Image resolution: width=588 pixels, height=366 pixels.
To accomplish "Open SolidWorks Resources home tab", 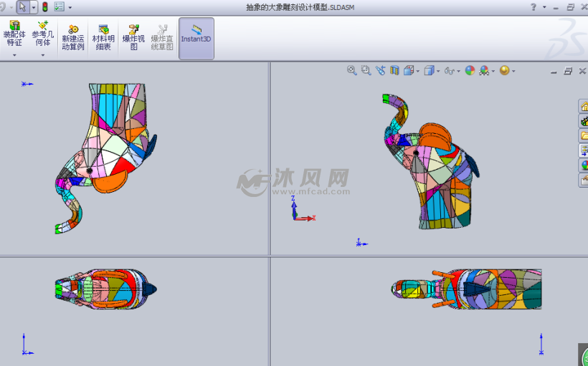I will [x=584, y=106].
